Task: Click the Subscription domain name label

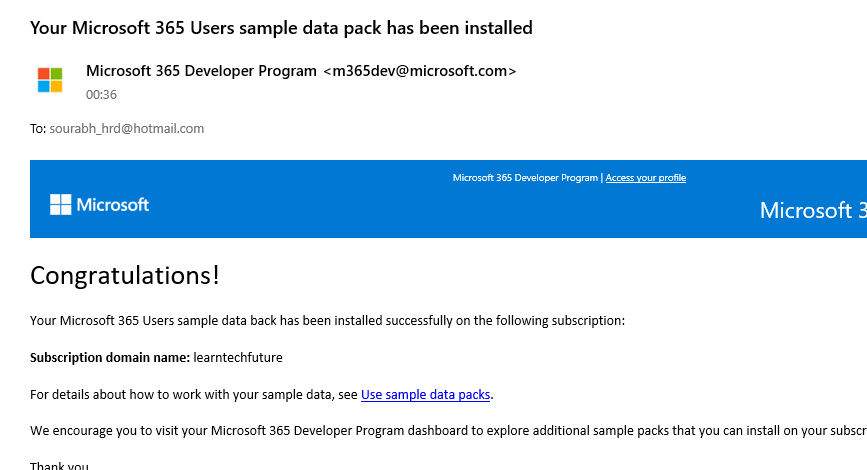Action: (x=110, y=358)
